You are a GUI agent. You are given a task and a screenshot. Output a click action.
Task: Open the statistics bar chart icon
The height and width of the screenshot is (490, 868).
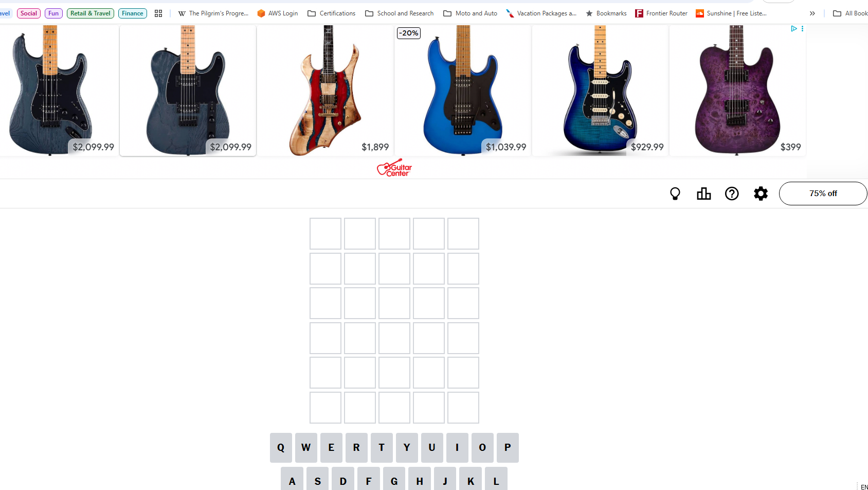coord(703,194)
